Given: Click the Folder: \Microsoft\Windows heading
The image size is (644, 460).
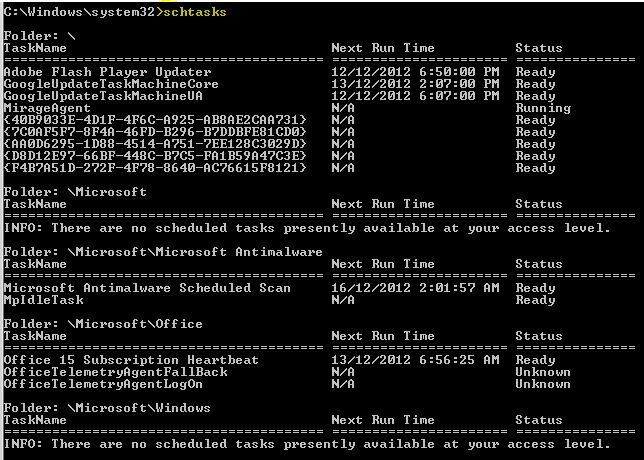Looking at the screenshot, I should [x=107, y=408].
